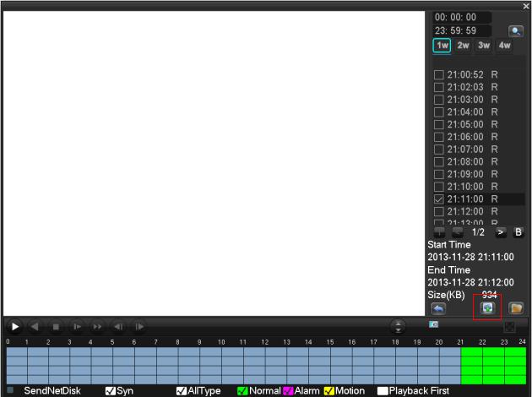532x397 pixels.
Task: Step to the next frame
Action: [139, 327]
